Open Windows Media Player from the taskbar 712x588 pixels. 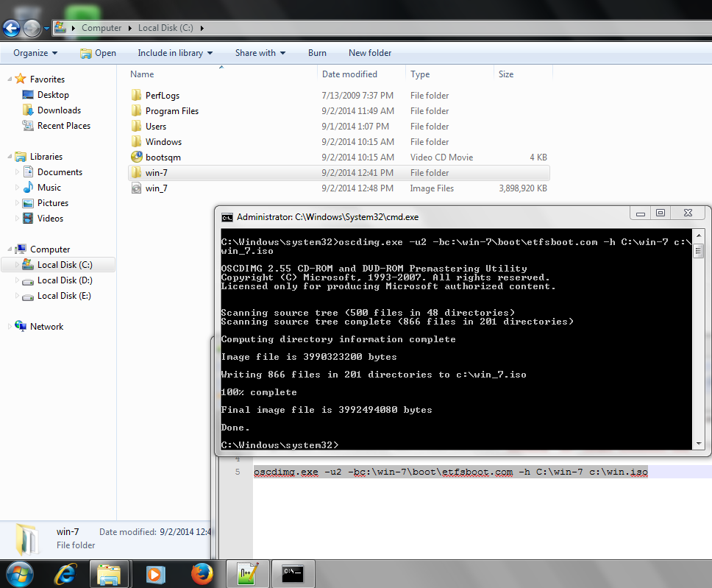click(154, 573)
